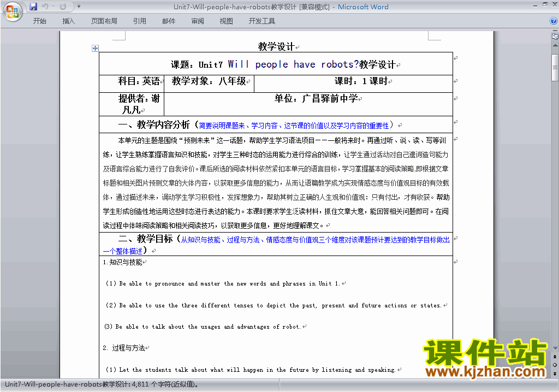This screenshot has width=559, height=392.
Task: Click the blue text Will people have robots?
Action: tap(293, 64)
